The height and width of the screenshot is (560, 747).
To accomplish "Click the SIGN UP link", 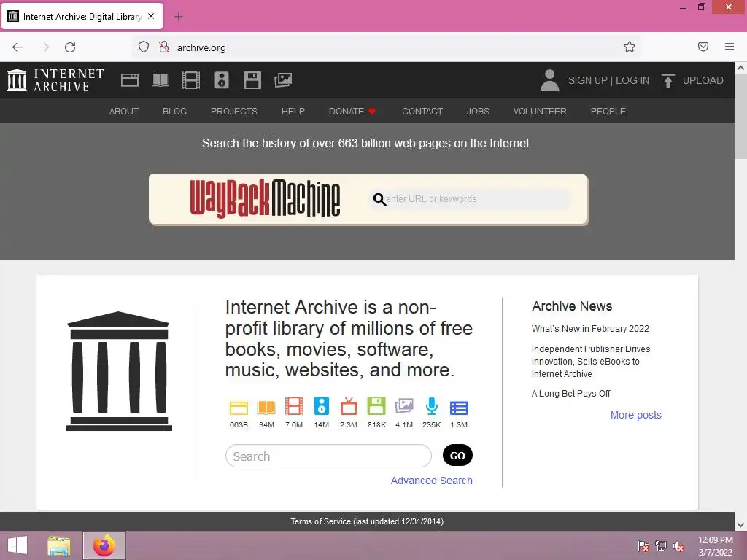I will click(587, 80).
